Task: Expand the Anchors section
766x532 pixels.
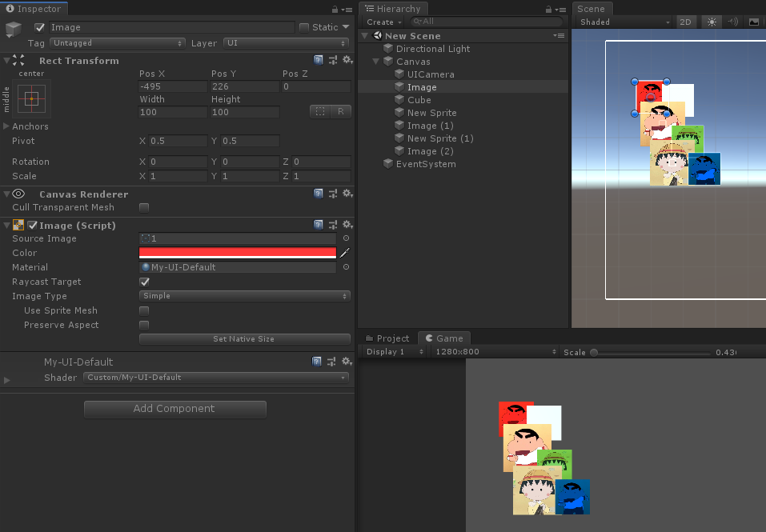Action: tap(6, 126)
